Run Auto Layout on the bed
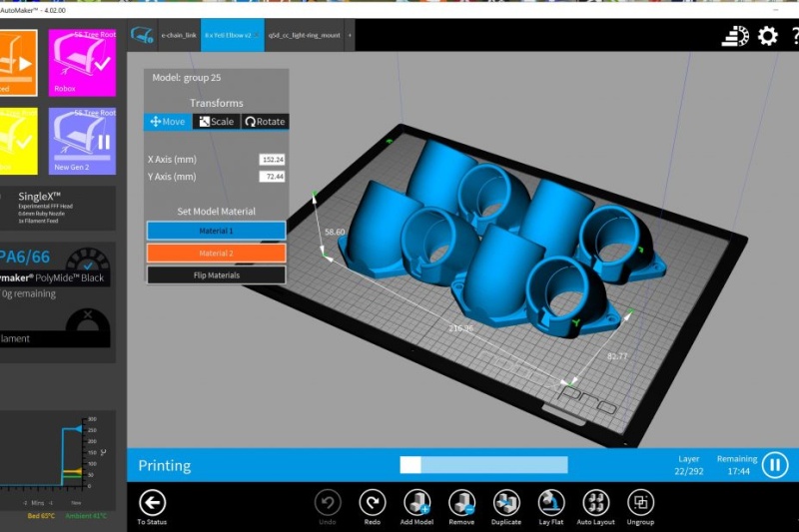The height and width of the screenshot is (532, 799). [x=595, y=502]
